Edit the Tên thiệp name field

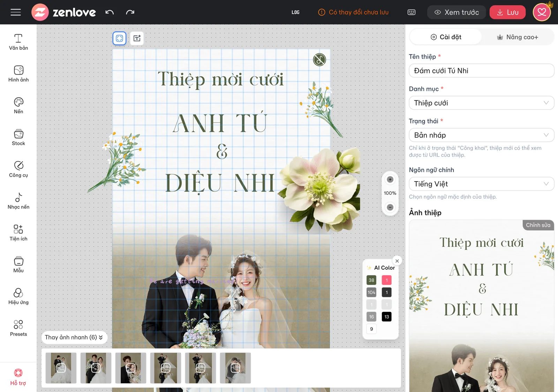tap(481, 71)
